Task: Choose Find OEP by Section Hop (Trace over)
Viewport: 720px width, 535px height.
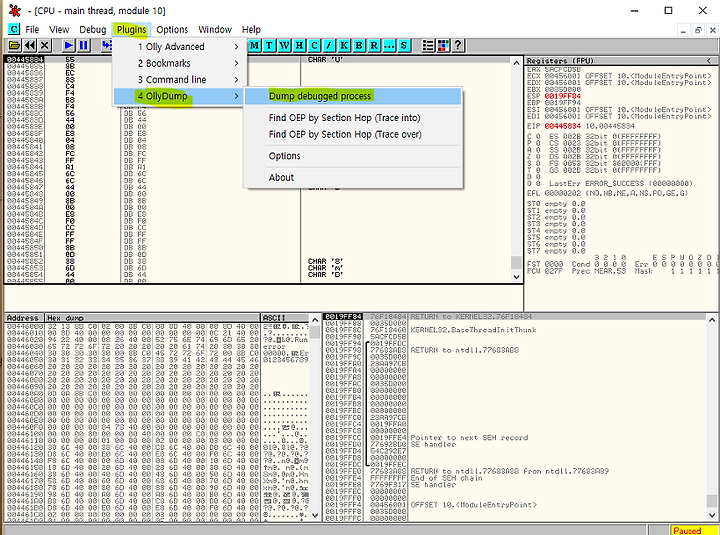Action: coord(353,135)
